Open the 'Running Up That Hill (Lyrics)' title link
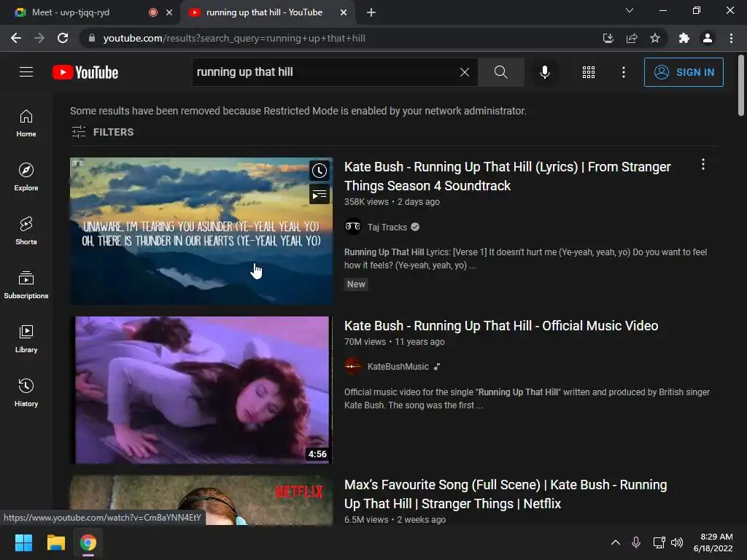The height and width of the screenshot is (560, 747). (x=508, y=176)
